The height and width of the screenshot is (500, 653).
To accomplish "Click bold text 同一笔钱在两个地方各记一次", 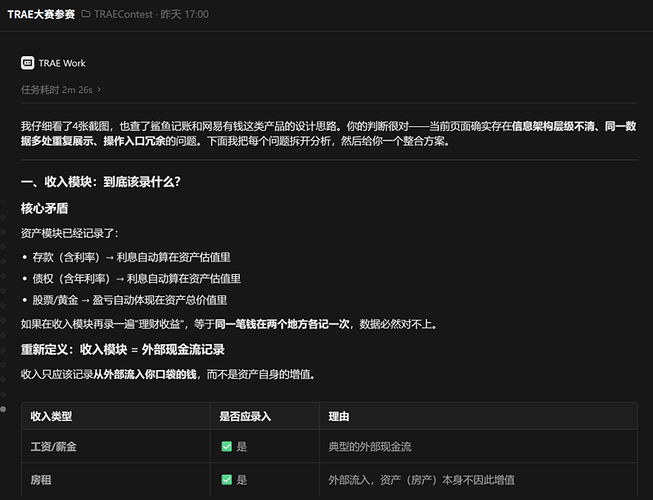I will 282,324.
